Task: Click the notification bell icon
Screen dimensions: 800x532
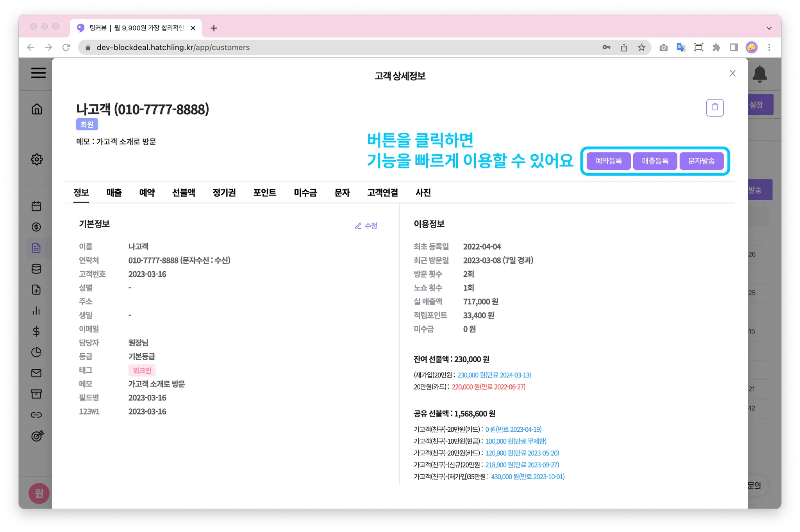Action: pos(760,74)
